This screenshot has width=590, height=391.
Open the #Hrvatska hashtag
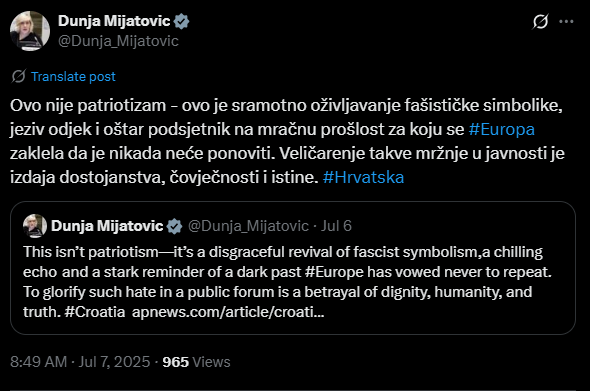pyautogui.click(x=363, y=177)
